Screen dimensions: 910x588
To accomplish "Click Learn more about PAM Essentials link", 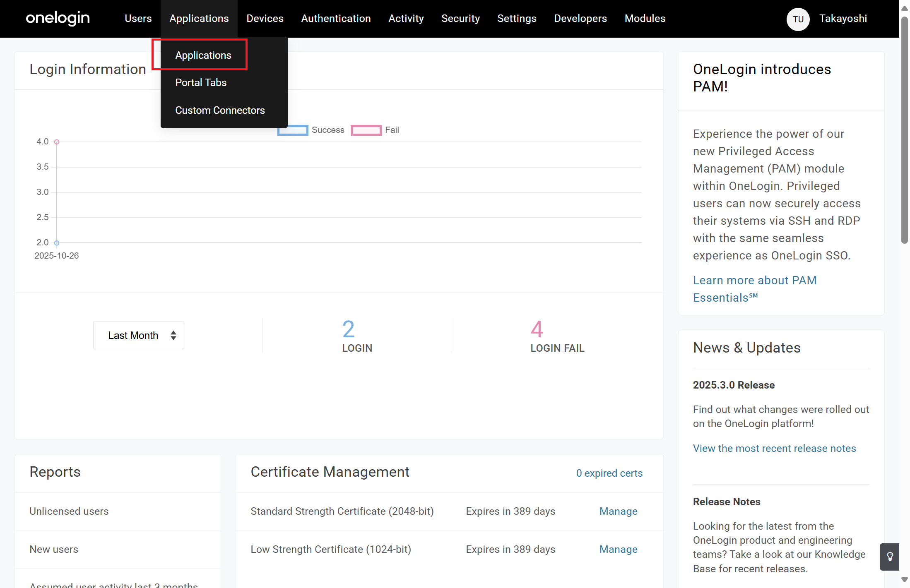I will 754,289.
